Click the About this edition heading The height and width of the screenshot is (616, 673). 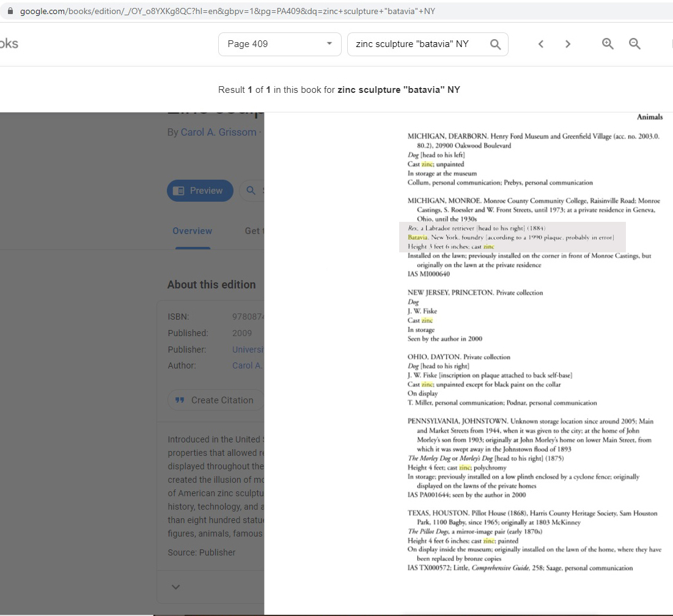click(211, 284)
